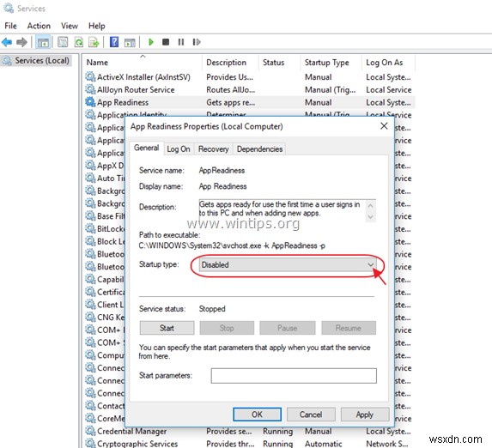Click the Contact service gear icon
This screenshot has height=448, width=492.
pyautogui.click(x=90, y=406)
